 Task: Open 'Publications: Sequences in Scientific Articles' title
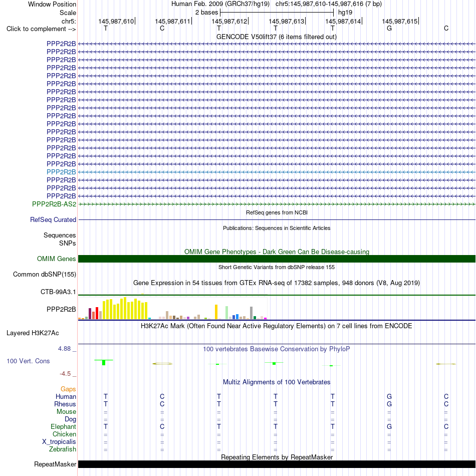click(x=277, y=228)
